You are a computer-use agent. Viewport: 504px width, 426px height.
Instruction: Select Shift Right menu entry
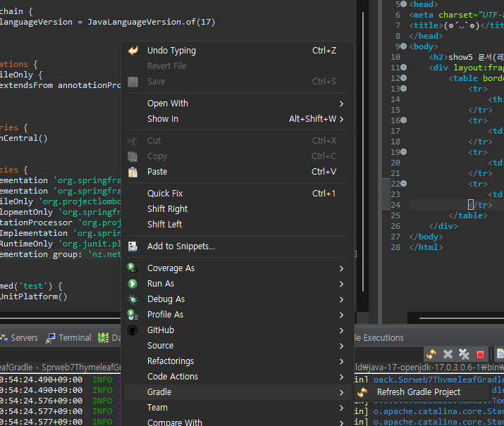pyautogui.click(x=238, y=209)
